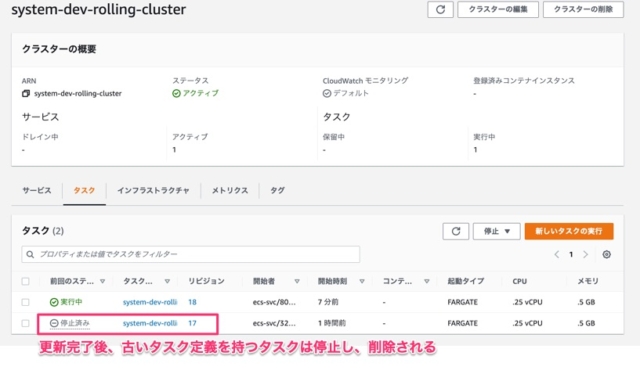This screenshot has width=640, height=374.
Task: Check the running task revision 18 row
Action: point(25,302)
